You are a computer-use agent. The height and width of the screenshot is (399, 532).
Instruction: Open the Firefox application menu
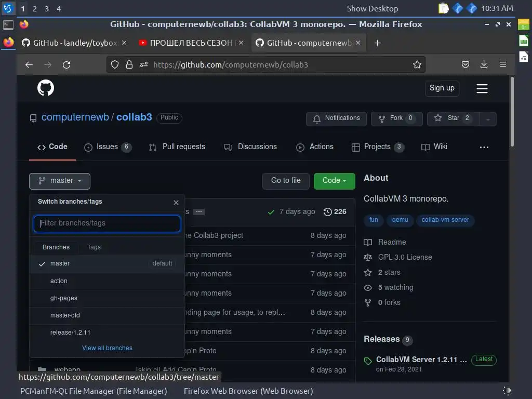(503, 64)
